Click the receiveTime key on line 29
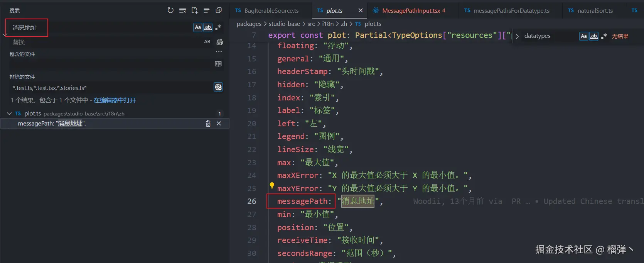This screenshot has width=644, height=263. click(302, 240)
